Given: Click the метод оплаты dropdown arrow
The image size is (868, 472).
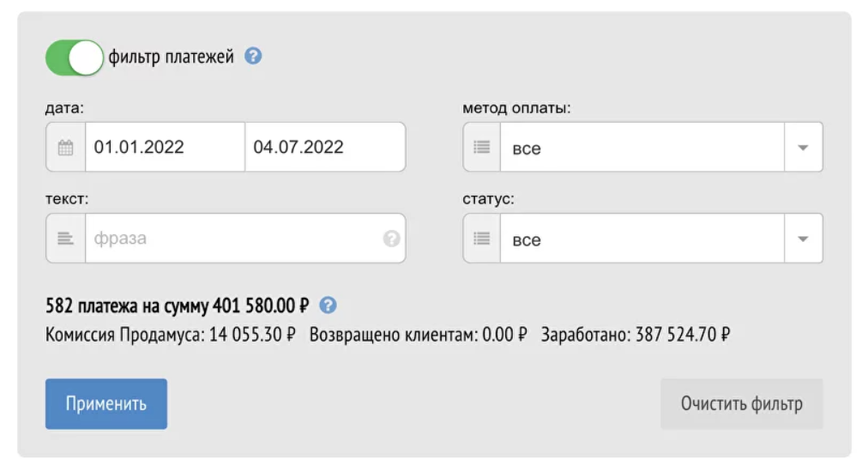Looking at the screenshot, I should (x=803, y=148).
